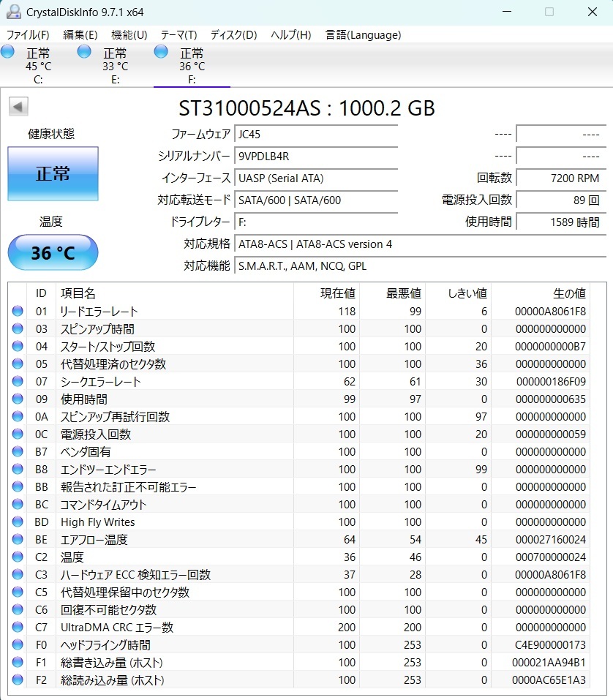Click the ファームウェア field showing JC45
The width and height of the screenshot is (613, 700).
click(x=316, y=135)
